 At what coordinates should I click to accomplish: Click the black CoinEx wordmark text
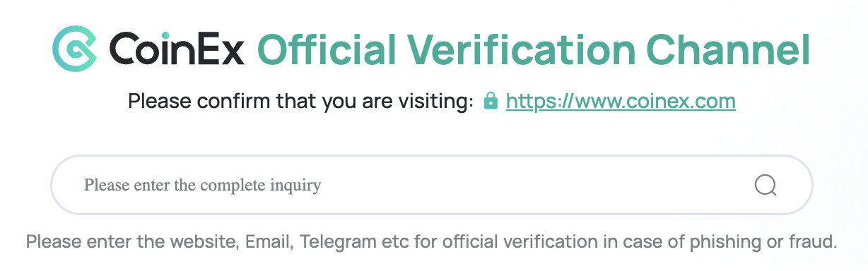tap(177, 50)
